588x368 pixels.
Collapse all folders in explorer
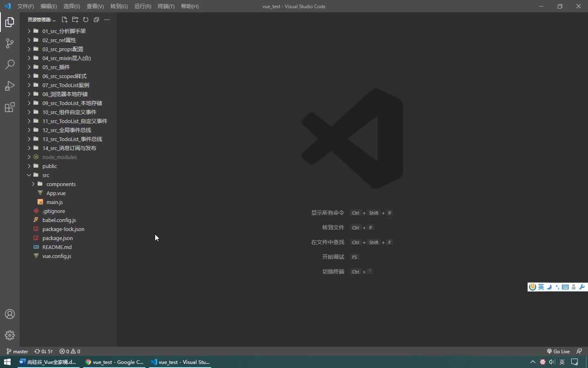96,20
